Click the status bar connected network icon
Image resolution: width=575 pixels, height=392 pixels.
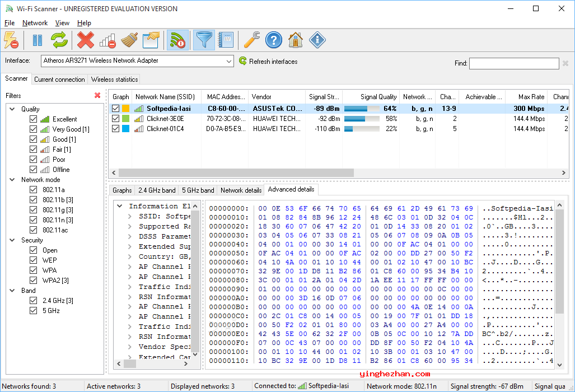[x=302, y=386]
